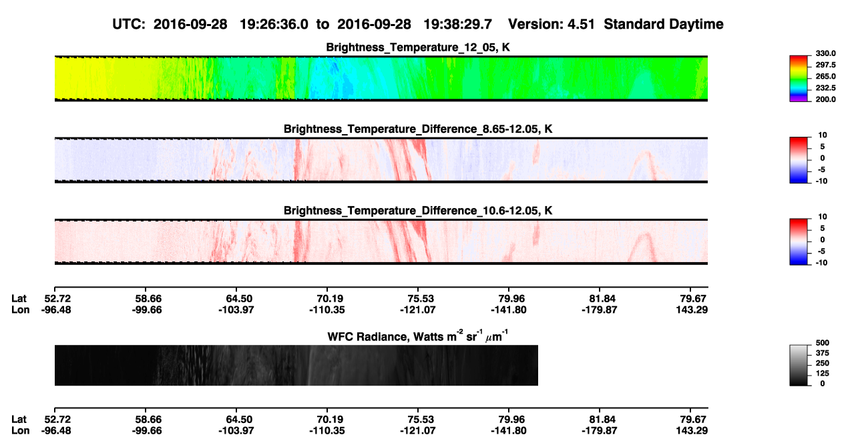Select the WFC Radiance grayscale image strip
Viewport: 868px width, 445px height.
[x=296, y=366]
